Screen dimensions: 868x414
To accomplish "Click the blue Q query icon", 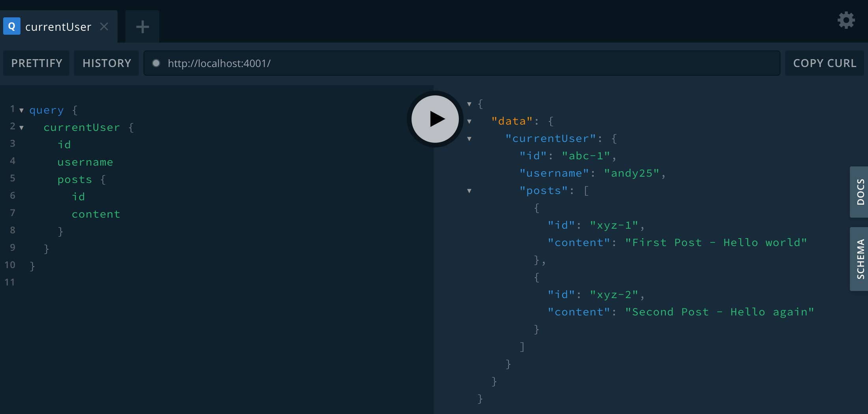I will pos(12,26).
